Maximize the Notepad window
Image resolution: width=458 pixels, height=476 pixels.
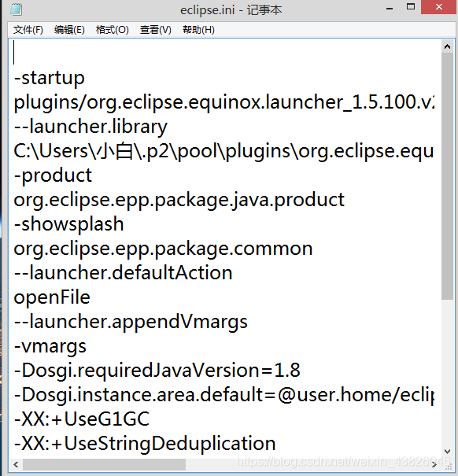pyautogui.click(x=411, y=6)
